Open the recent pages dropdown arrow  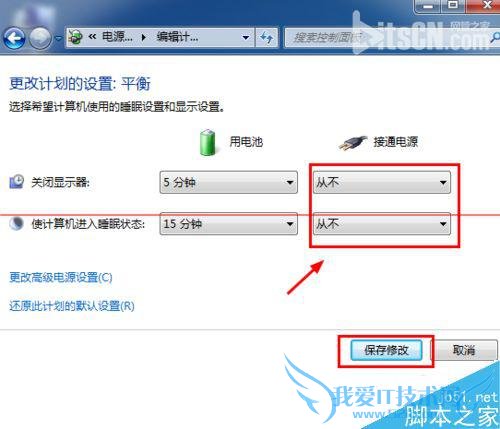[58, 39]
